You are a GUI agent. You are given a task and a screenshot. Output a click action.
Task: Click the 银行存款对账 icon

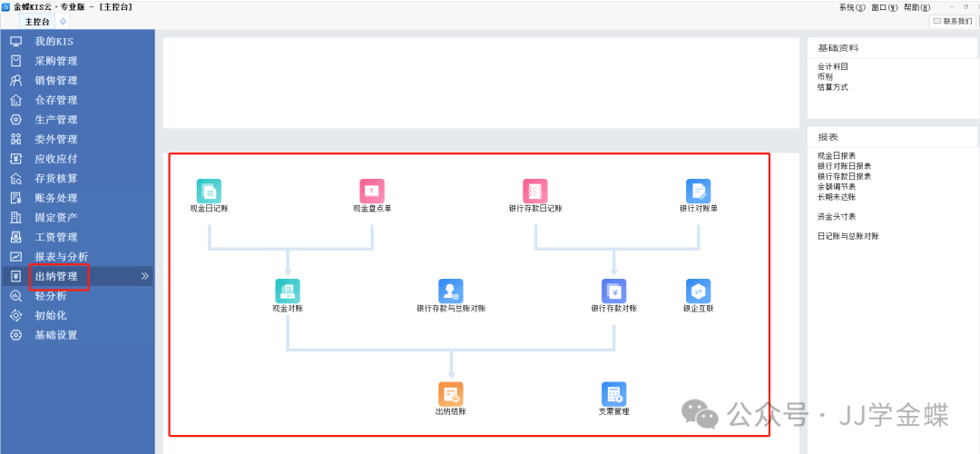pos(614,291)
